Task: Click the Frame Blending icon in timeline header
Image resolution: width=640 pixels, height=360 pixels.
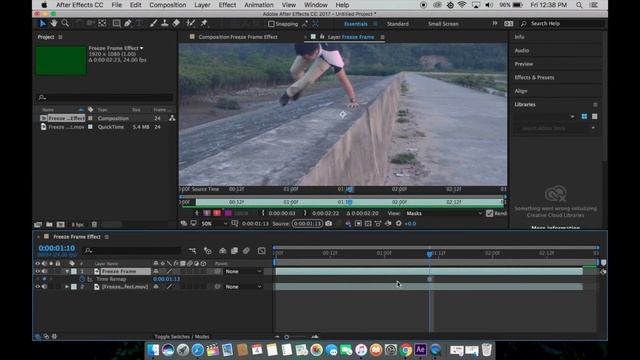Action: pyautogui.click(x=234, y=251)
